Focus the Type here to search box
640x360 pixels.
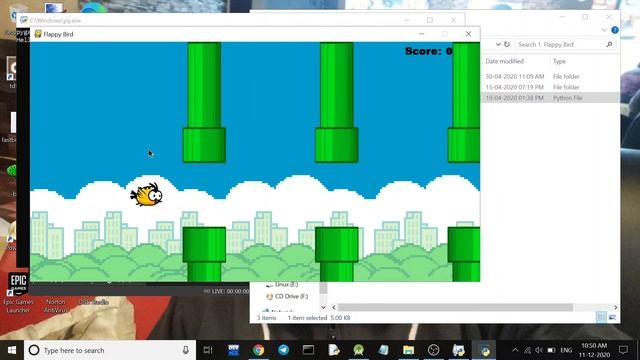110,350
